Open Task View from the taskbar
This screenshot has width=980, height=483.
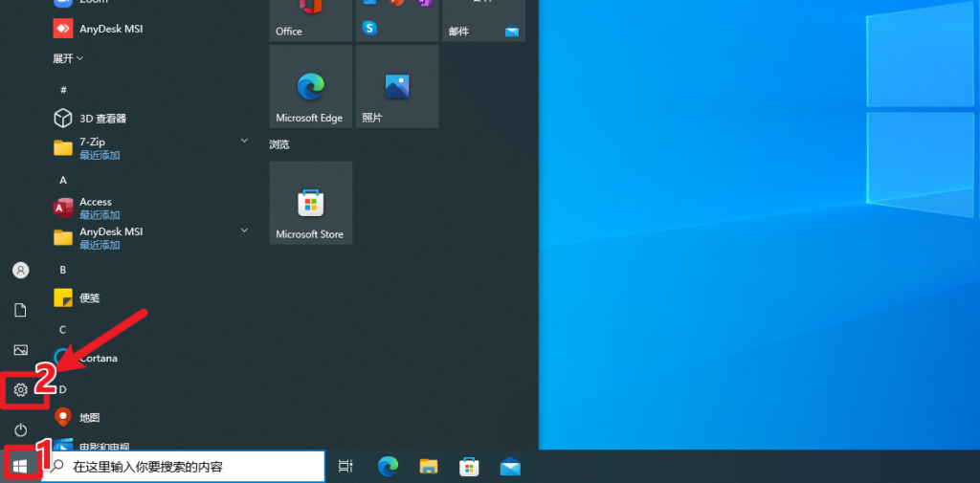(x=345, y=467)
